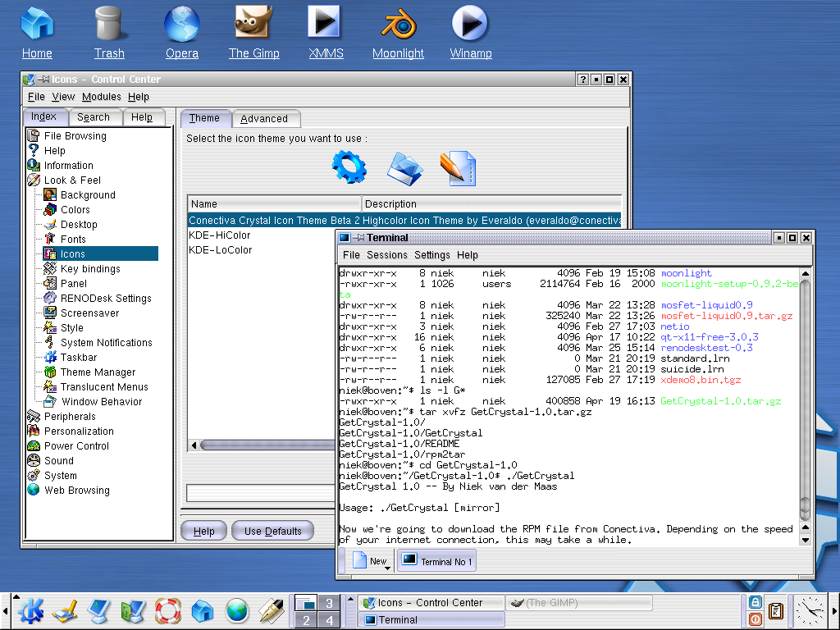Open the clipboard tool icon in the tray
Image resolution: width=840 pixels, height=630 pixels.
[x=775, y=610]
